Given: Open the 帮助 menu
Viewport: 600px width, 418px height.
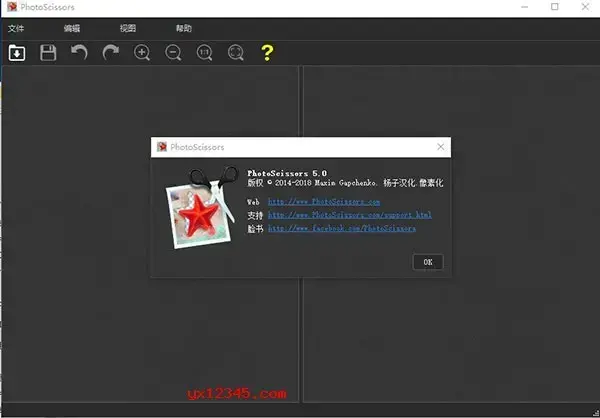Looking at the screenshot, I should pos(184,28).
